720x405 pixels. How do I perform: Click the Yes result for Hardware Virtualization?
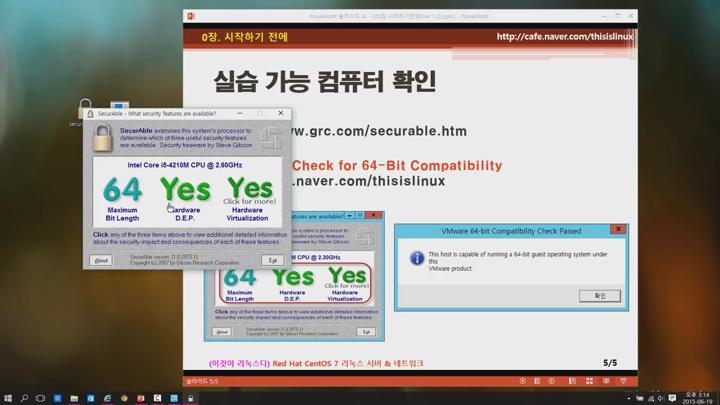(x=250, y=188)
